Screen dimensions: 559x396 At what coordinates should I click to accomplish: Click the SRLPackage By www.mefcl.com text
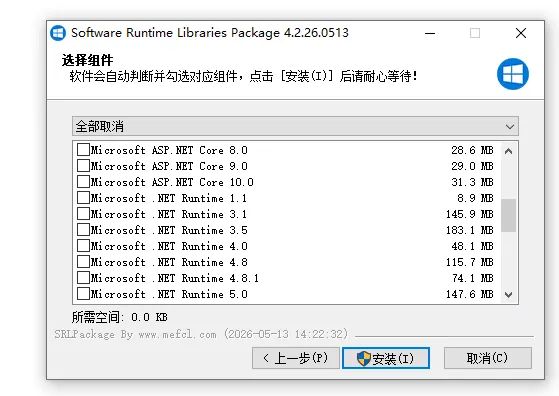pos(135,334)
